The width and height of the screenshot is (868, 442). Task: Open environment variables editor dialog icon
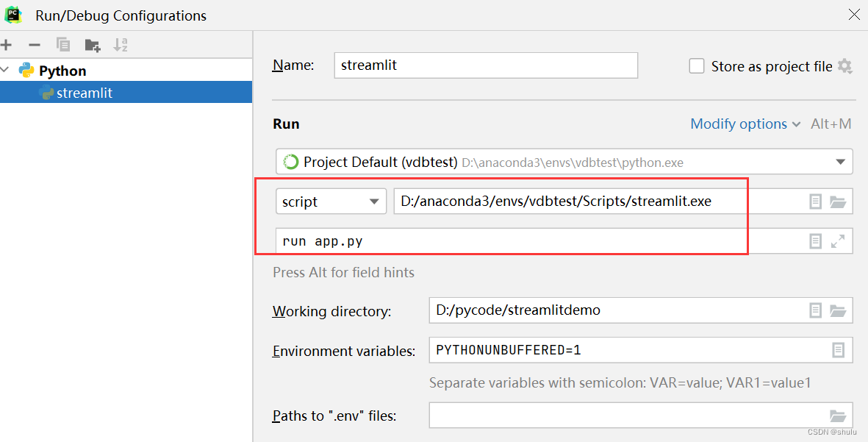(x=839, y=350)
